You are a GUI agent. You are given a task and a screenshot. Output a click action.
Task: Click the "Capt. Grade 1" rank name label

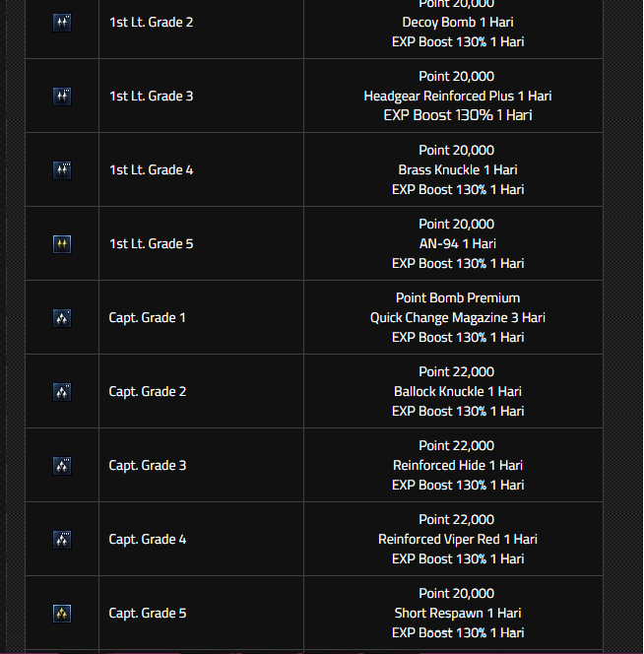point(147,317)
